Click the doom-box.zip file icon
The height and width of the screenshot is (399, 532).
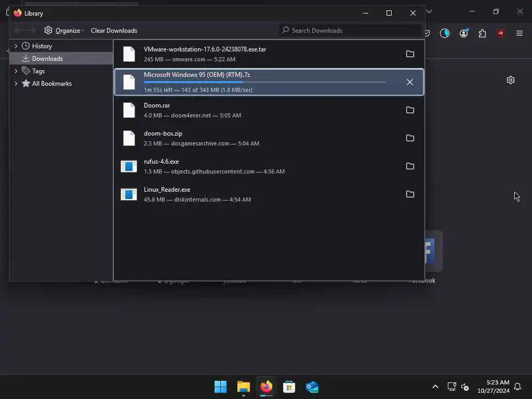129,138
